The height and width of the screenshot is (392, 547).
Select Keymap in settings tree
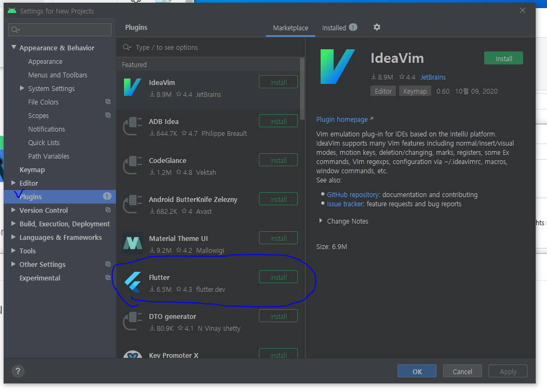coord(32,170)
